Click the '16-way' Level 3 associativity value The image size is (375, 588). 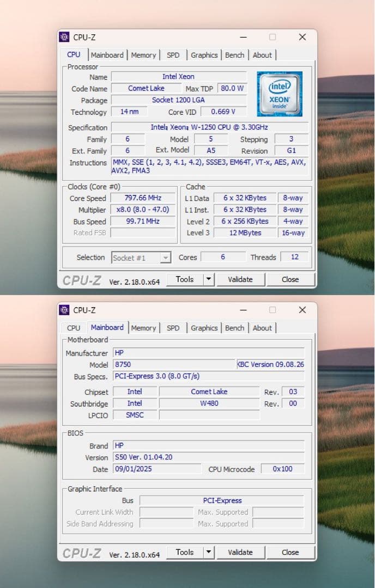(293, 233)
